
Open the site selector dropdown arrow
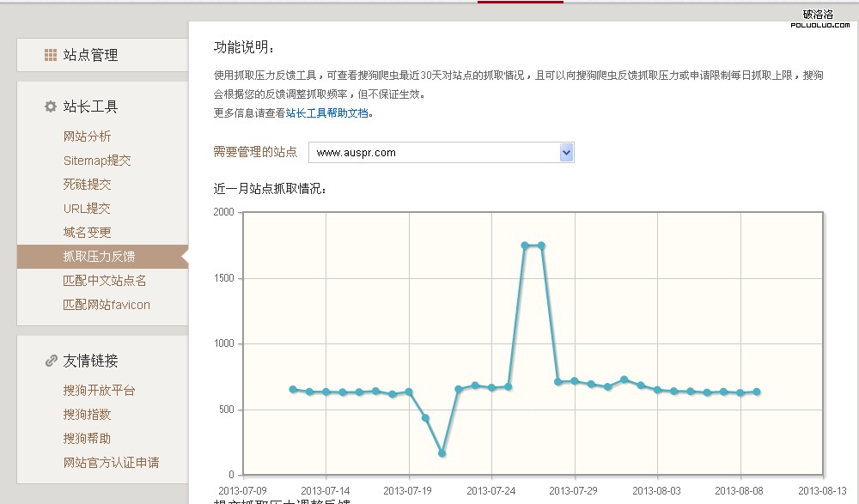click(x=566, y=153)
